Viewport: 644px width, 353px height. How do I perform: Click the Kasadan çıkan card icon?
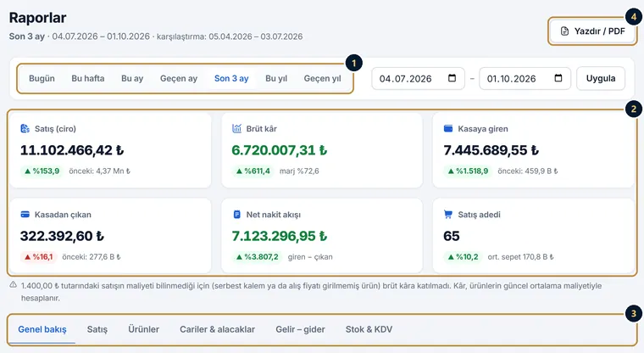[25, 215]
